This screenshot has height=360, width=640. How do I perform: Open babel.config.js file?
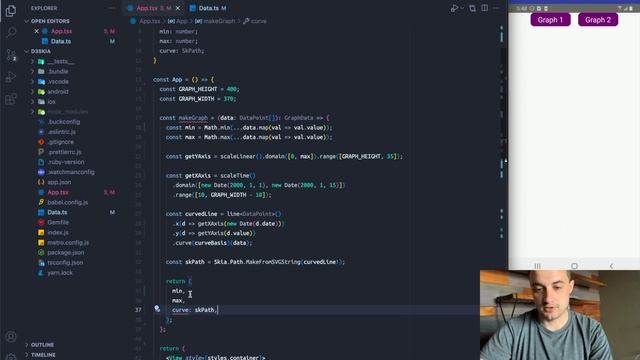coord(67,202)
